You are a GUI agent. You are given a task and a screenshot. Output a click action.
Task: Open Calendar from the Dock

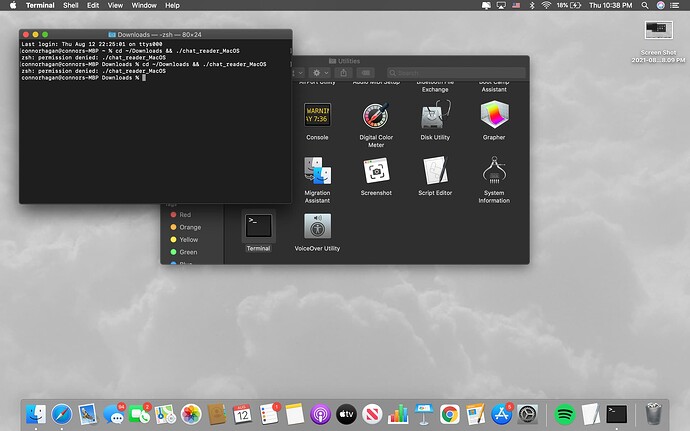[242, 414]
